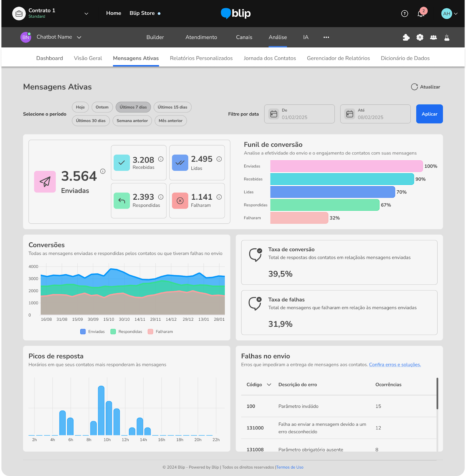Viewport: 466px width, 476px height.
Task: Open the help question mark icon
Action: 404,13
